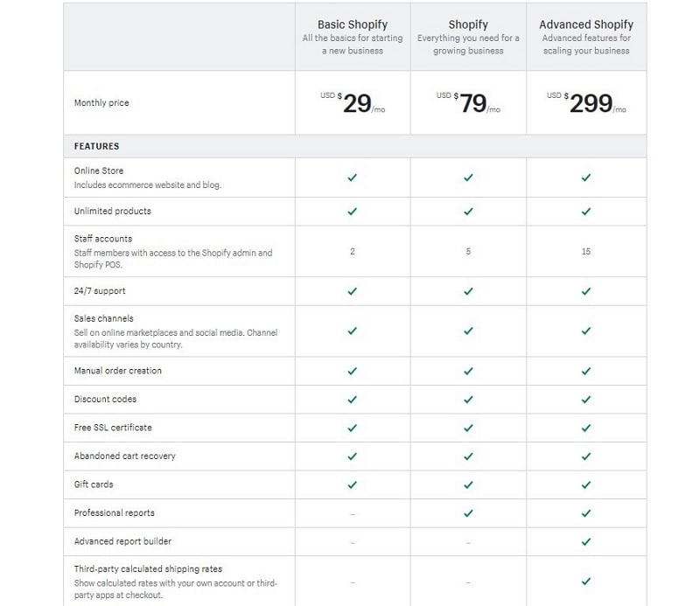Select the Advanced Shopify plan heading
The height and width of the screenshot is (606, 700).
click(x=586, y=24)
